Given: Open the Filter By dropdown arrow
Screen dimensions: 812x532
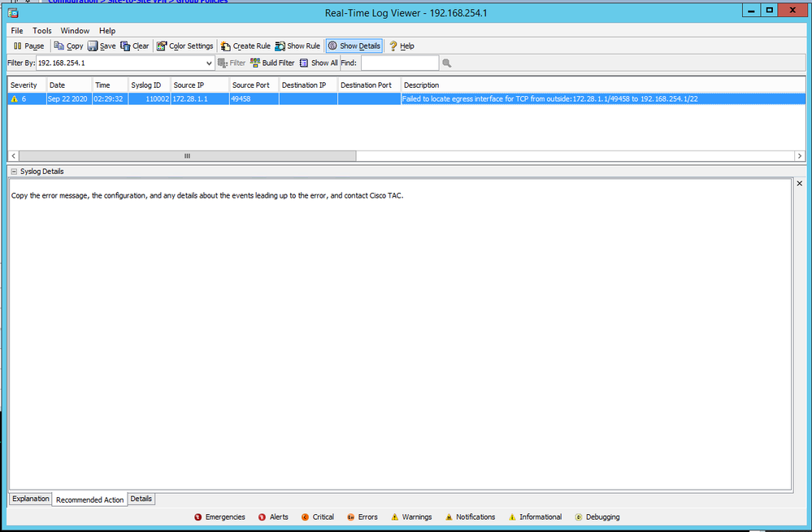Looking at the screenshot, I should coord(209,63).
